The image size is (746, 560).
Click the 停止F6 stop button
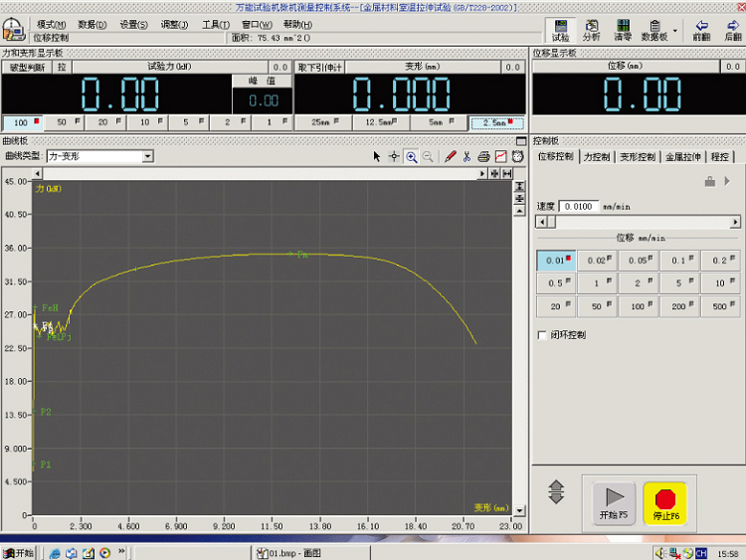coord(665,504)
